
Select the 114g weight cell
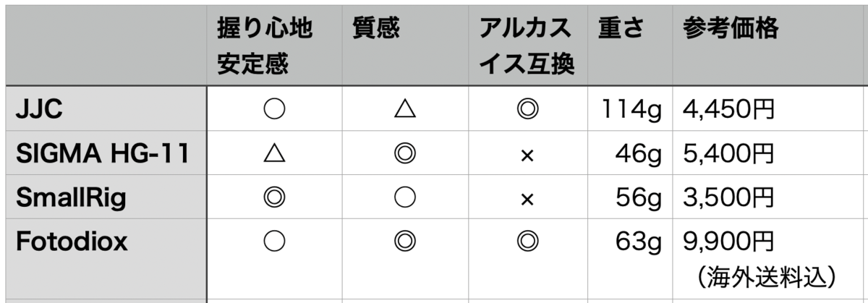tap(631, 110)
